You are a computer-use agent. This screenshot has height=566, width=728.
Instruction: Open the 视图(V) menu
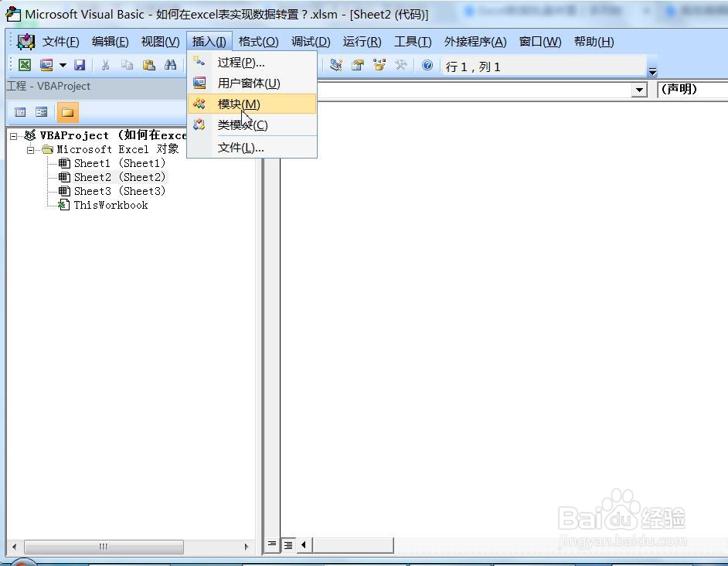coord(160,42)
